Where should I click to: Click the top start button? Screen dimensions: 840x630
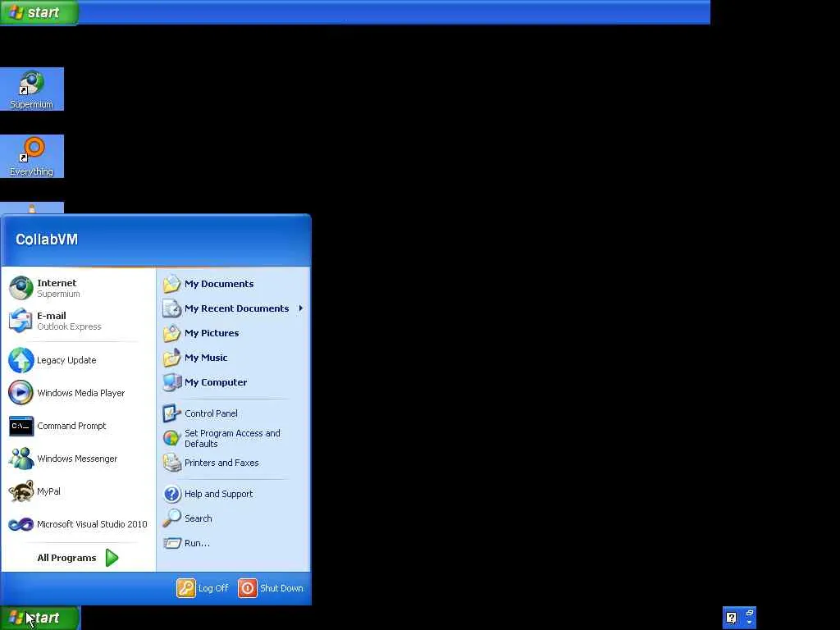39,12
